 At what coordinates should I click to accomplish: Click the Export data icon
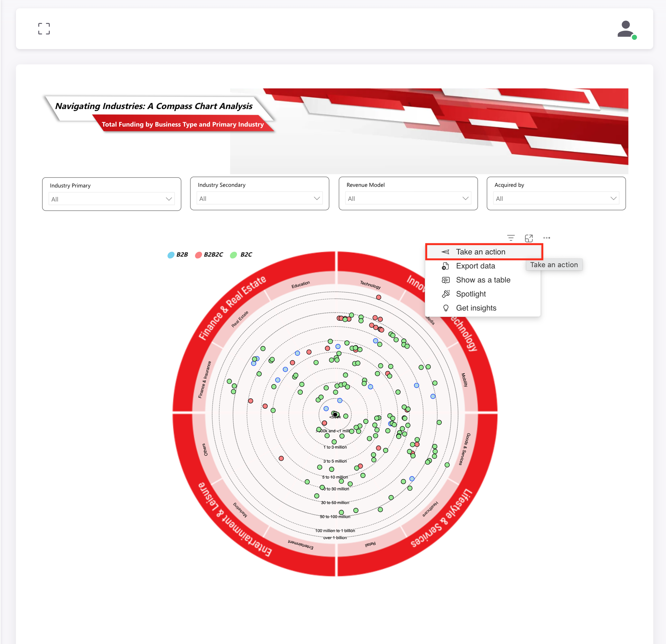446,266
